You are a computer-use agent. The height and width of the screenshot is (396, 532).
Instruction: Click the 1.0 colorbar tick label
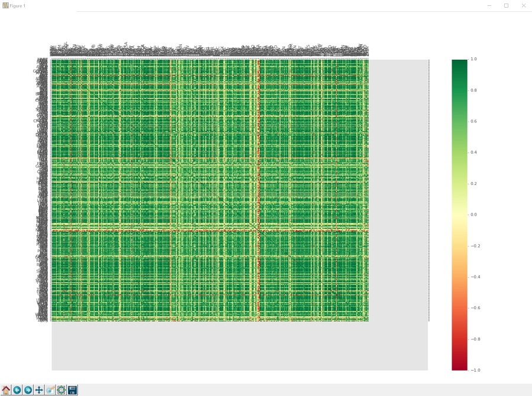[473, 59]
